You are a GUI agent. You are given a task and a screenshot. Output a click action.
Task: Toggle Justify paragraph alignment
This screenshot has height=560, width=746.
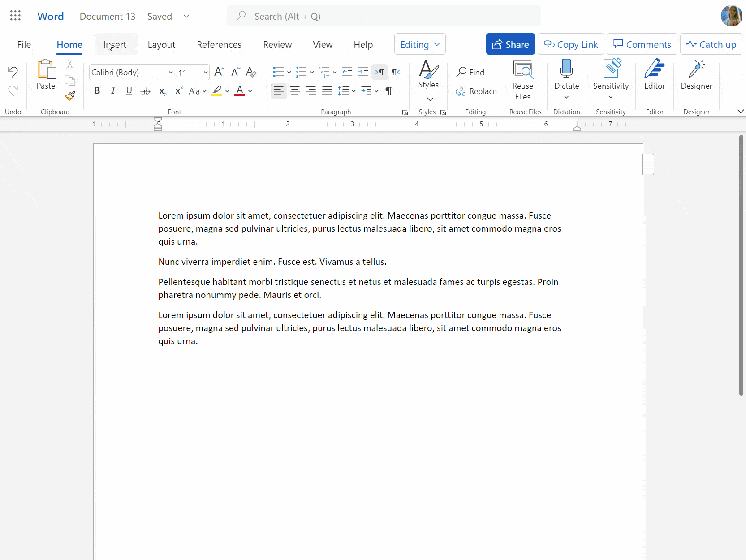(327, 91)
